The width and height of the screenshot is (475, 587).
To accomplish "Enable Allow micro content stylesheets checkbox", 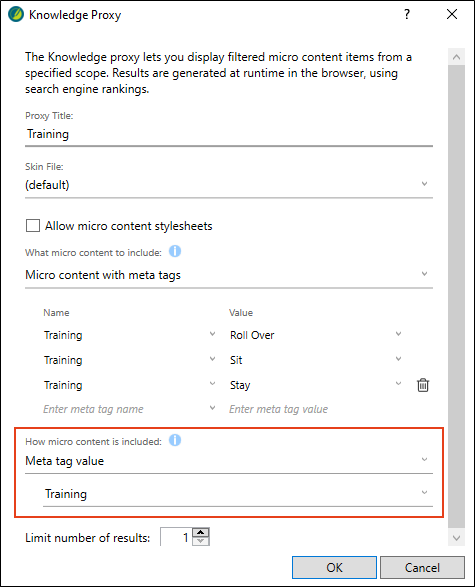I will click(x=33, y=226).
